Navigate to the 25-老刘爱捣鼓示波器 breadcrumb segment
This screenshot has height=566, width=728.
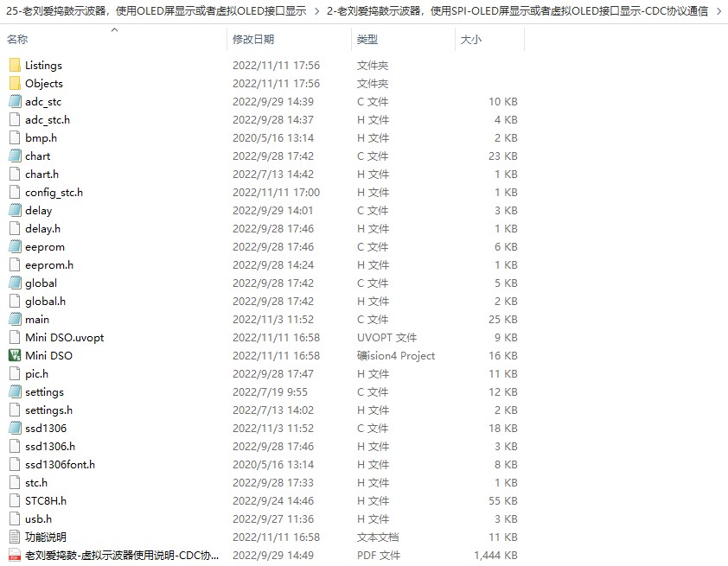tap(156, 11)
